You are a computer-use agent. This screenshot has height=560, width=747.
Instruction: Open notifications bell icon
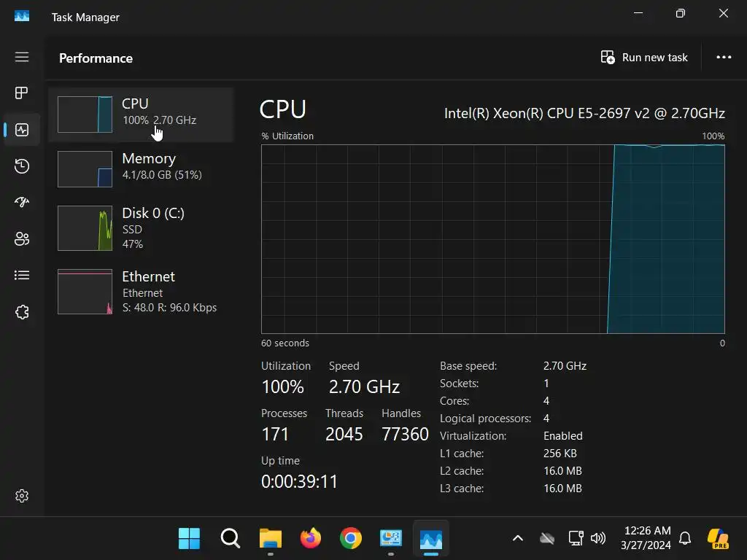pos(685,539)
